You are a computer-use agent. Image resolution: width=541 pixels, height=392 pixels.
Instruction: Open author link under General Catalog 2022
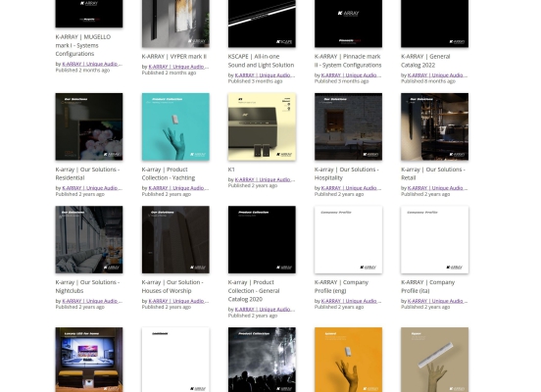tap(438, 74)
